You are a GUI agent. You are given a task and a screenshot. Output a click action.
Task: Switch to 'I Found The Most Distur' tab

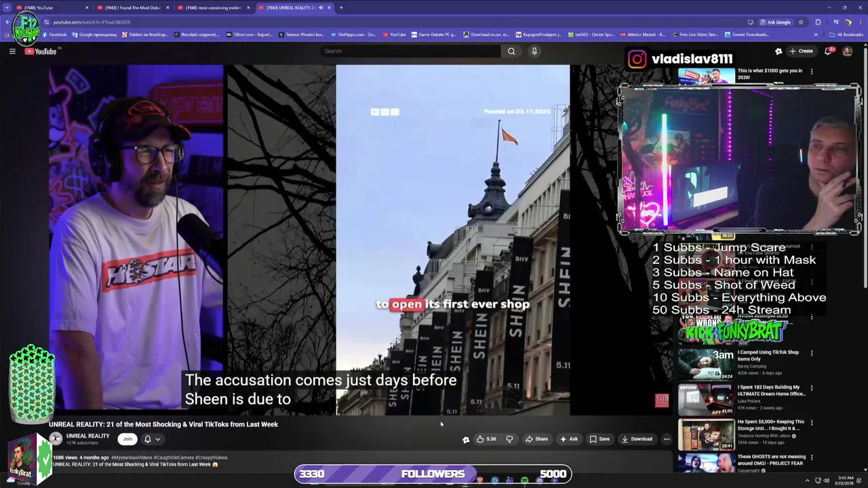(132, 7)
